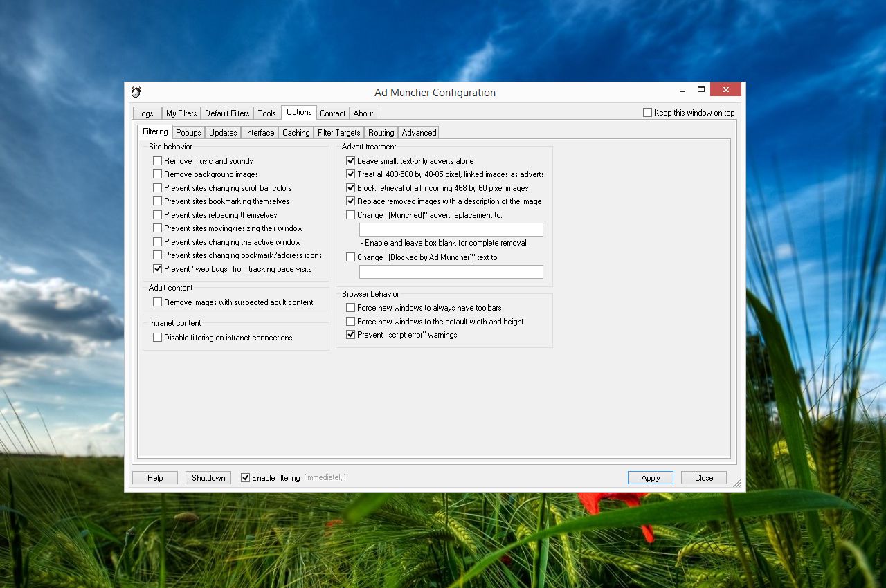Show the About tab

coord(363,113)
